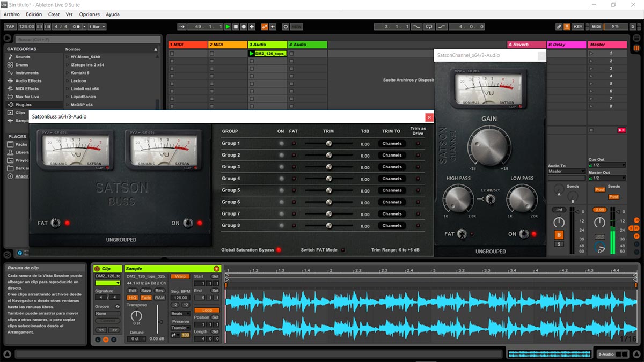Image resolution: width=644 pixels, height=362 pixels.
Task: Toggle Follow playback arrow button
Action: tap(181, 26)
